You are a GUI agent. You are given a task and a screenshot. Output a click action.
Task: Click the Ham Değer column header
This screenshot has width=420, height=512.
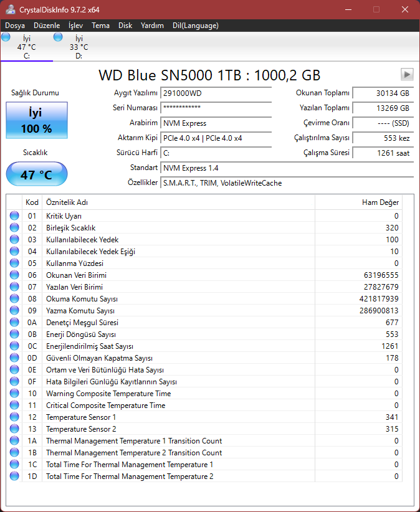[358, 202]
